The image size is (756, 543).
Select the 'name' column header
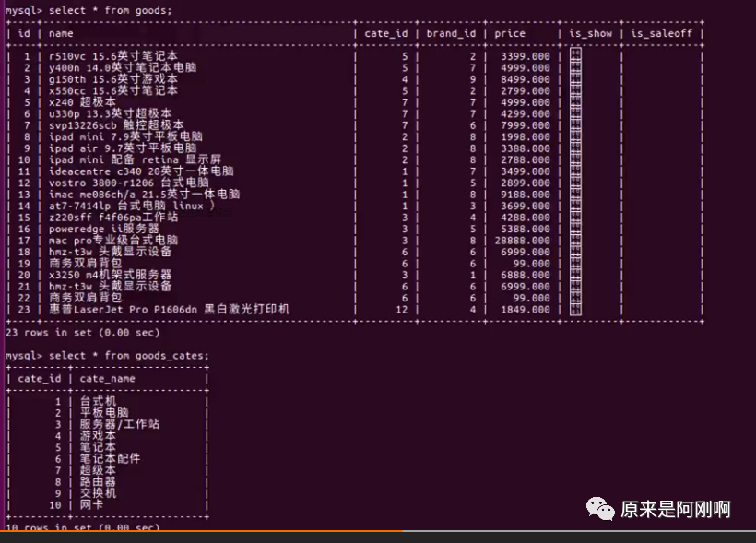tap(61, 34)
